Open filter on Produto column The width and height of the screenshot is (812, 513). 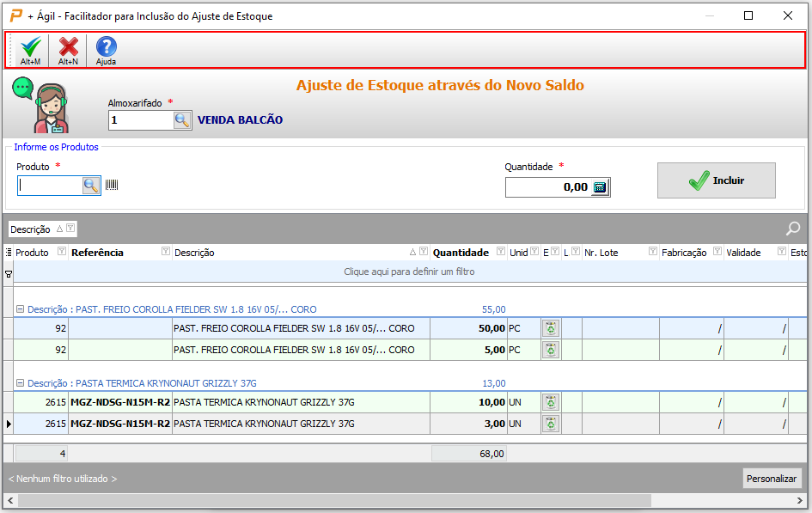62,252
